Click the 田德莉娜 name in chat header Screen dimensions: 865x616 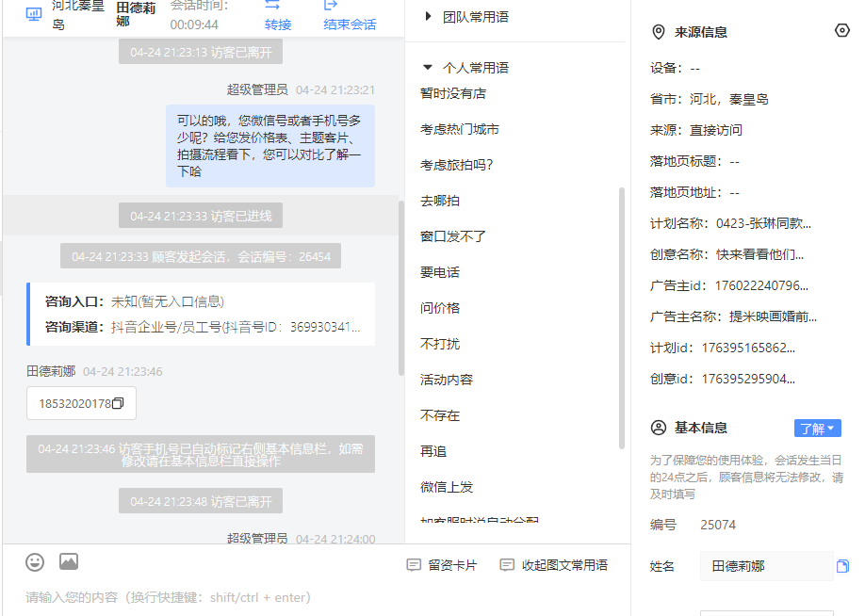coord(137,14)
